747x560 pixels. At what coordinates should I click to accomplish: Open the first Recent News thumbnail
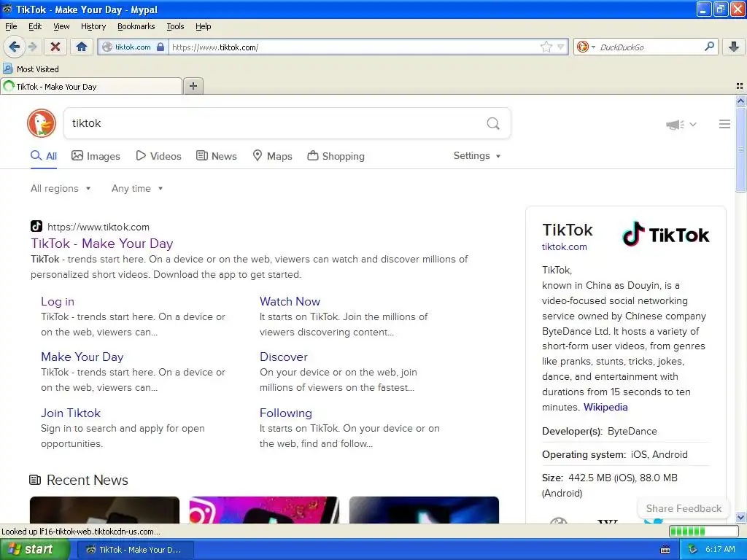tap(104, 510)
